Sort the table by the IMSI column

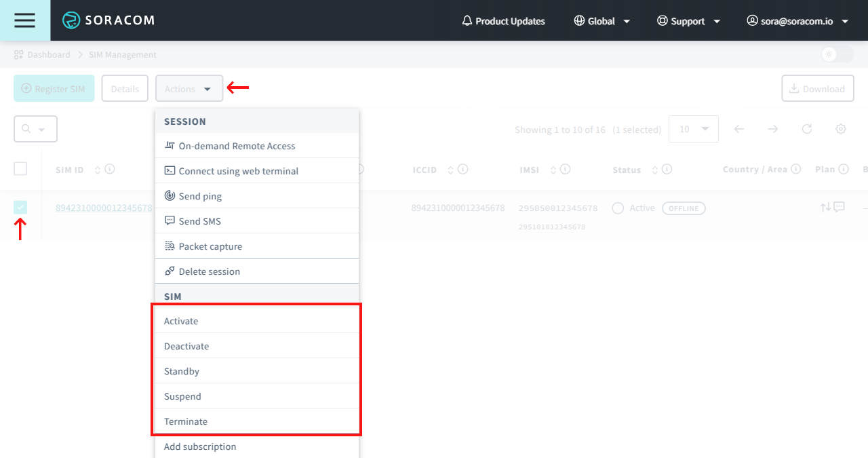pyautogui.click(x=553, y=170)
